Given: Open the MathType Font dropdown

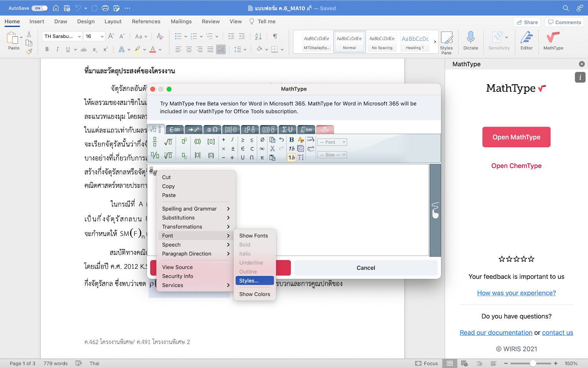Looking at the screenshot, I should [x=332, y=142].
